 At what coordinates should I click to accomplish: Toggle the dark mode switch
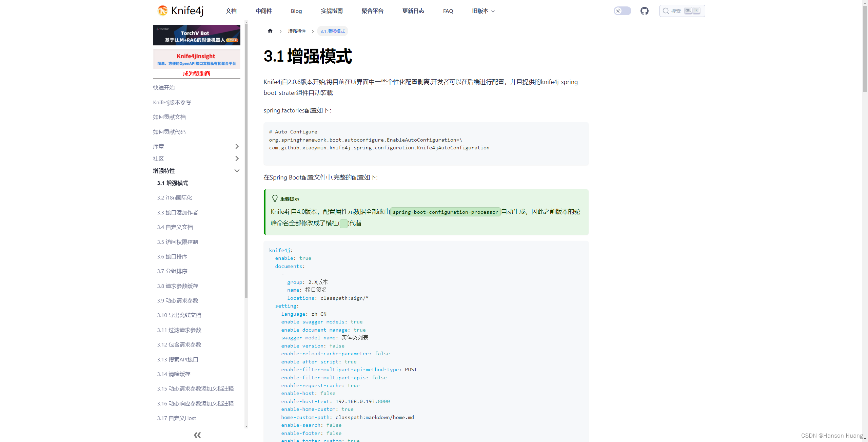click(622, 10)
